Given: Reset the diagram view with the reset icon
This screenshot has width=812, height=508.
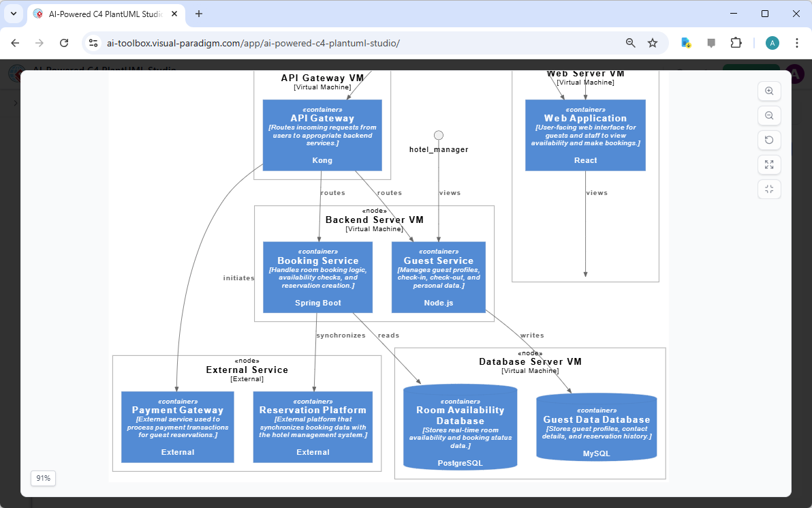Looking at the screenshot, I should (x=769, y=140).
